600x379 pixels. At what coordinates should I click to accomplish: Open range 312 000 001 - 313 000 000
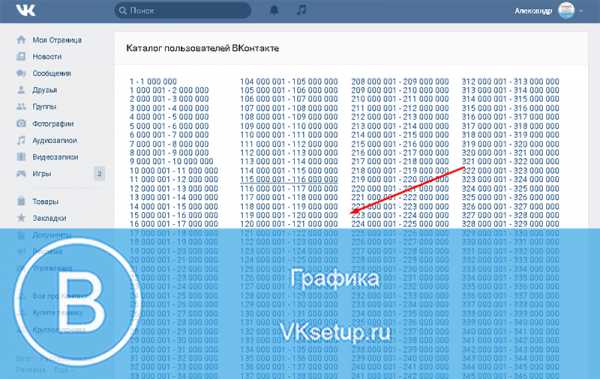(x=510, y=82)
